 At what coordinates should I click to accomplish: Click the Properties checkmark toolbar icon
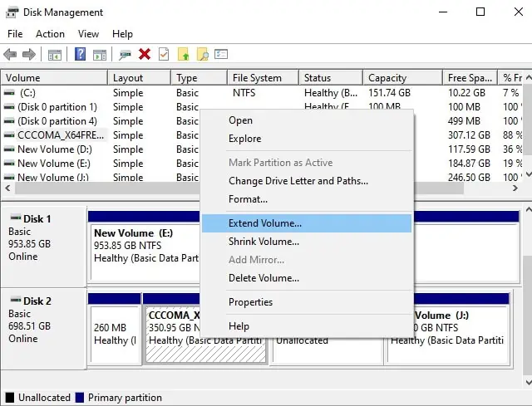coord(164,54)
